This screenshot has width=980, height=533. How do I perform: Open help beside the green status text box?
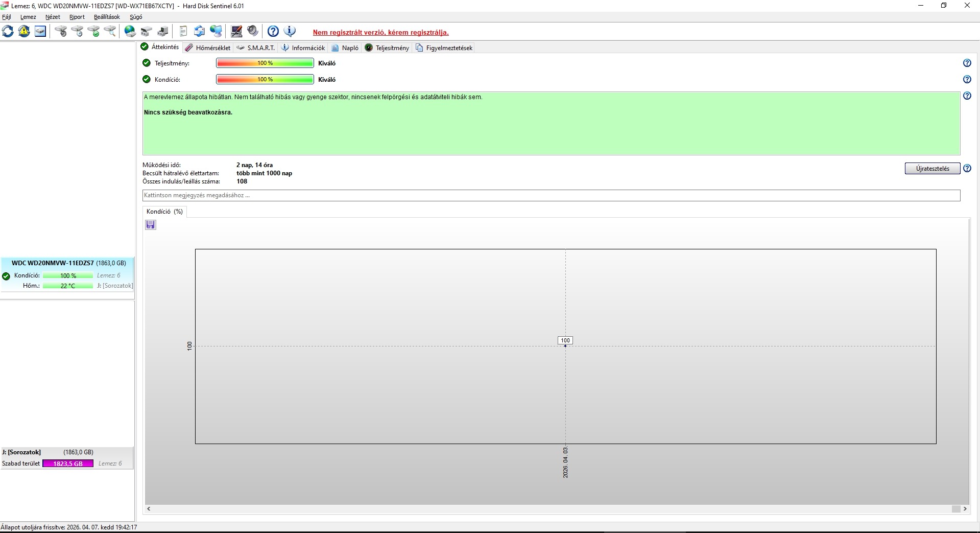coord(967,96)
